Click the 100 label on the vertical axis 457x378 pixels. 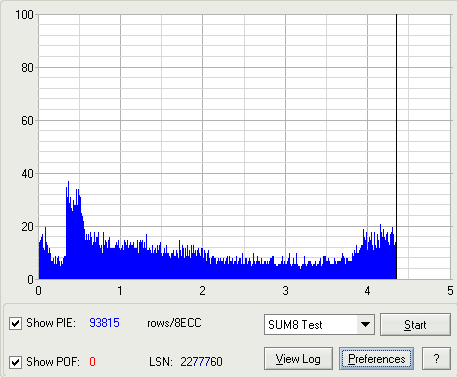tap(24, 15)
